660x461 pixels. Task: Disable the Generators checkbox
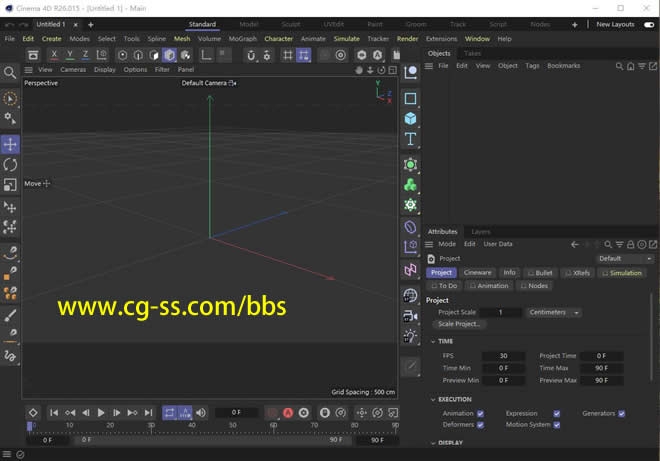pos(621,413)
